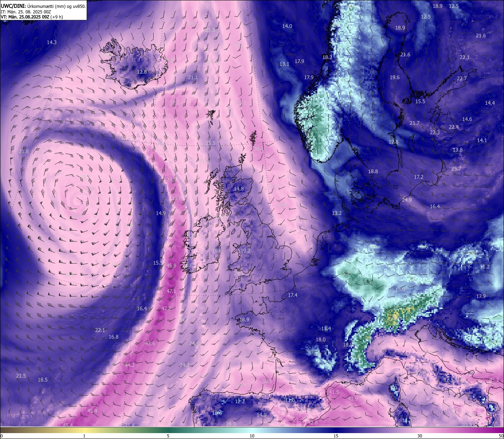
Task: Click the value '17.2' on the map
Action: pyautogui.click(x=419, y=177)
